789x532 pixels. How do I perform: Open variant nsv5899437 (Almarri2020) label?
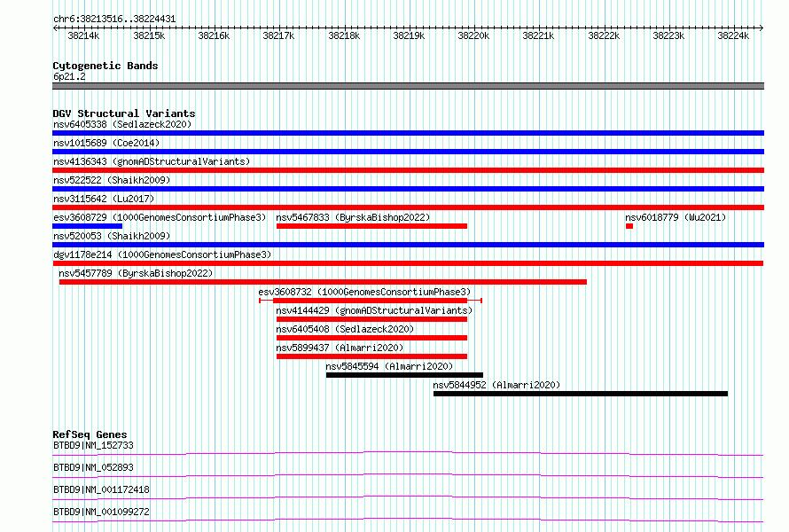(x=340, y=348)
